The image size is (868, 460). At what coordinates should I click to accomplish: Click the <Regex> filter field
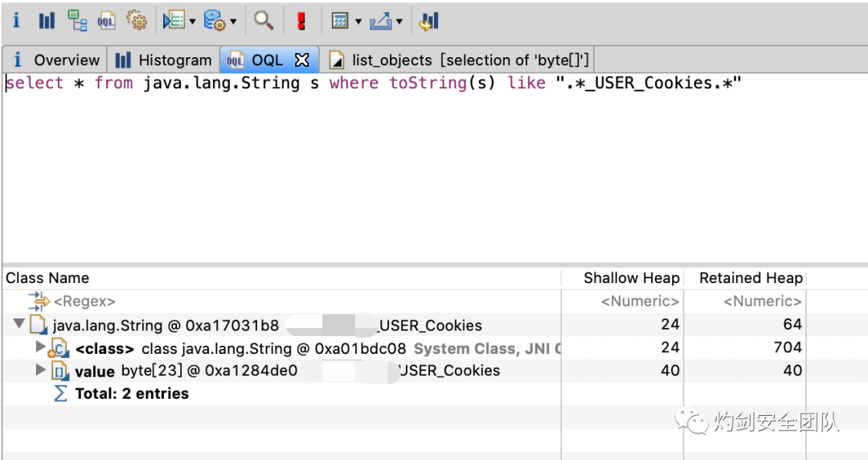click(84, 302)
